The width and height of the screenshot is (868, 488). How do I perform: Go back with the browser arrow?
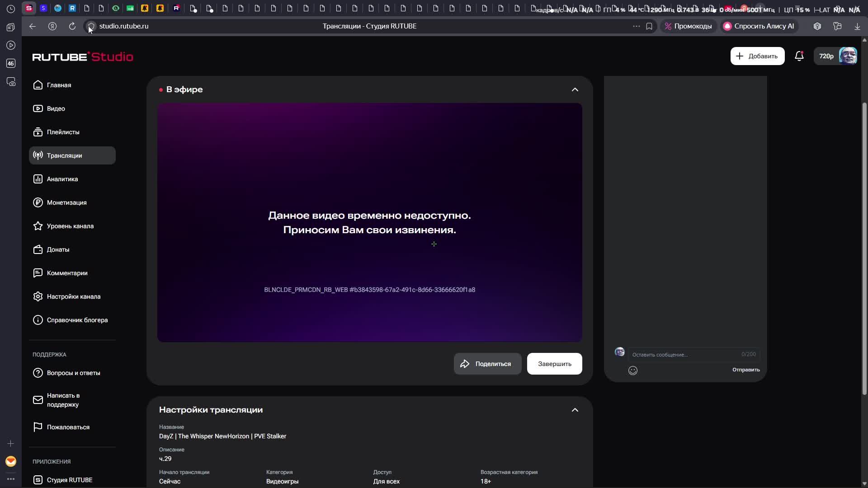click(x=33, y=26)
